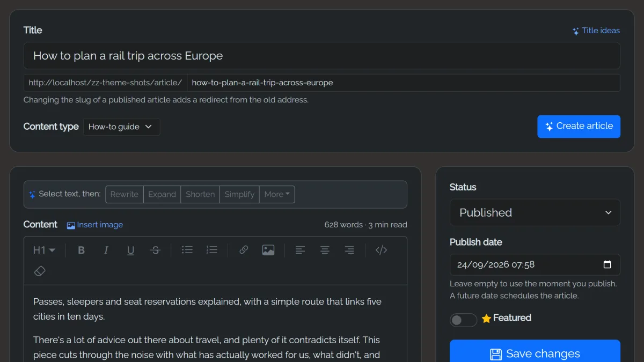Click the Simplify button
This screenshot has height=362, width=644.
239,194
